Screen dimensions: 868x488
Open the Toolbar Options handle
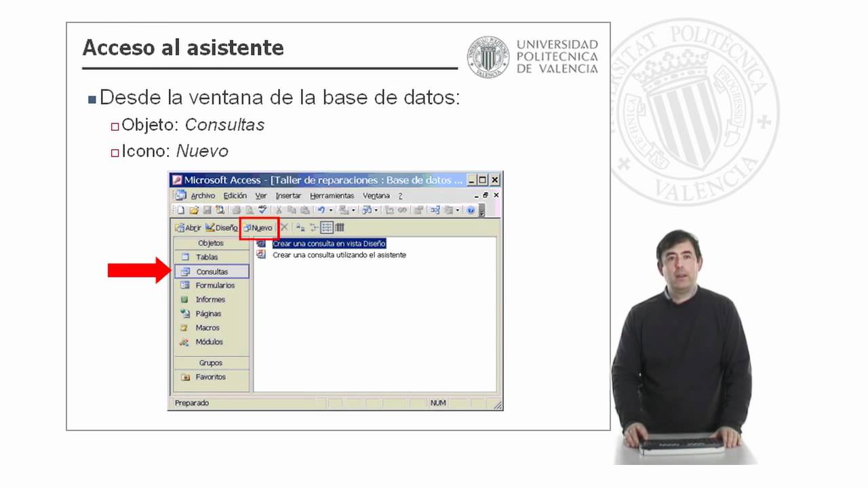(x=482, y=211)
